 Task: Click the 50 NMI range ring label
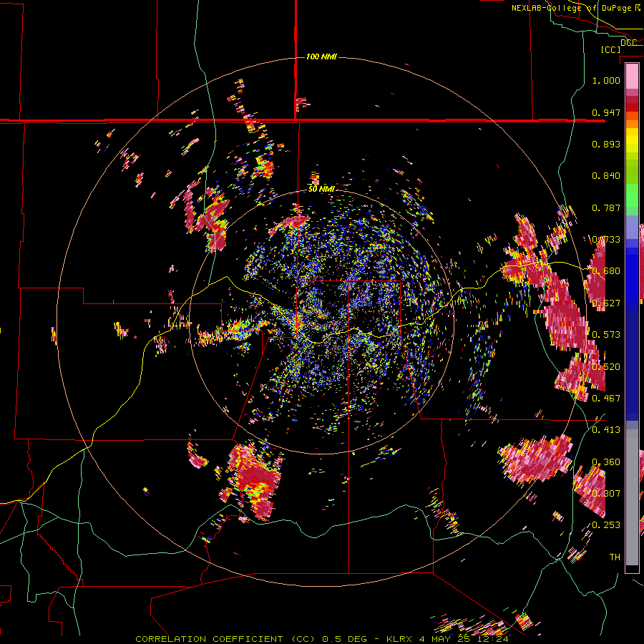(321, 189)
